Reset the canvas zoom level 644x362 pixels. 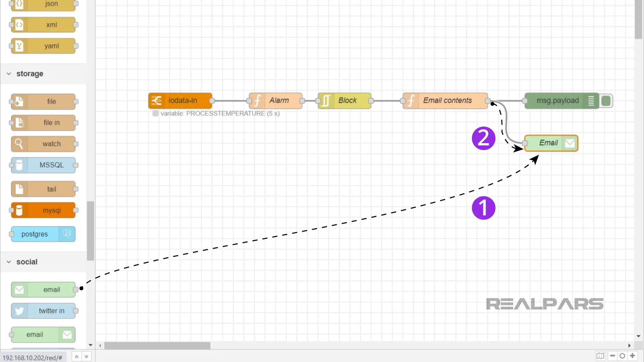point(623,356)
